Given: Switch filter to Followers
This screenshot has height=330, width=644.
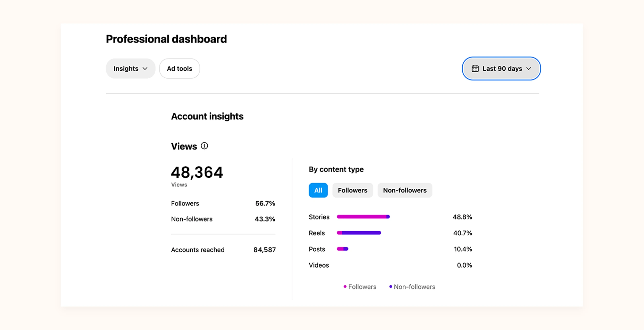Looking at the screenshot, I should pos(352,190).
